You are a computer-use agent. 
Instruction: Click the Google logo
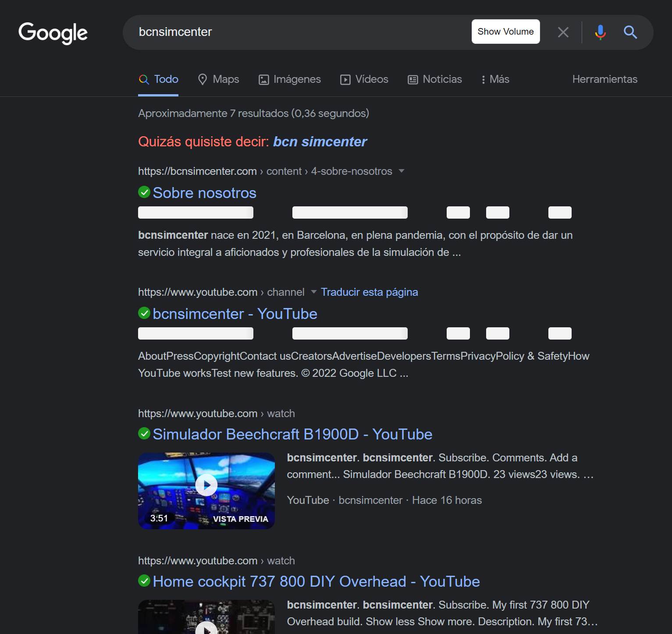(x=53, y=33)
